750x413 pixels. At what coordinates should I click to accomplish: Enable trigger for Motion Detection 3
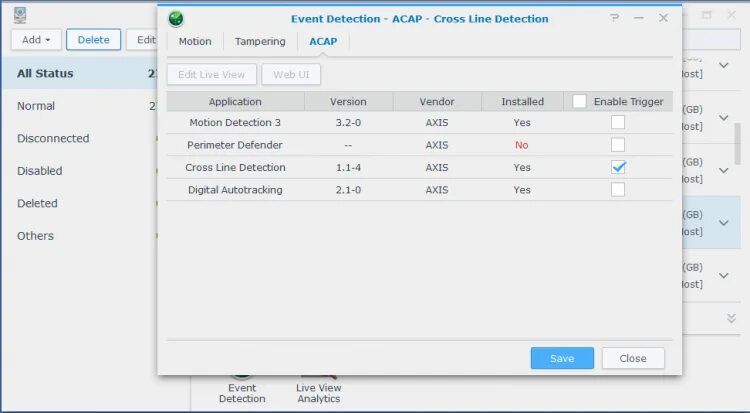618,122
